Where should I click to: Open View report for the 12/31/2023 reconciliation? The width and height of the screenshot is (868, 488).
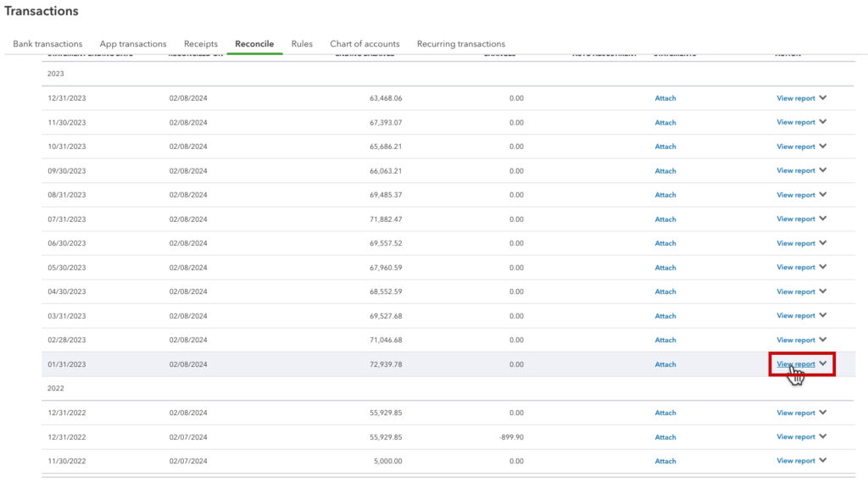pos(797,97)
